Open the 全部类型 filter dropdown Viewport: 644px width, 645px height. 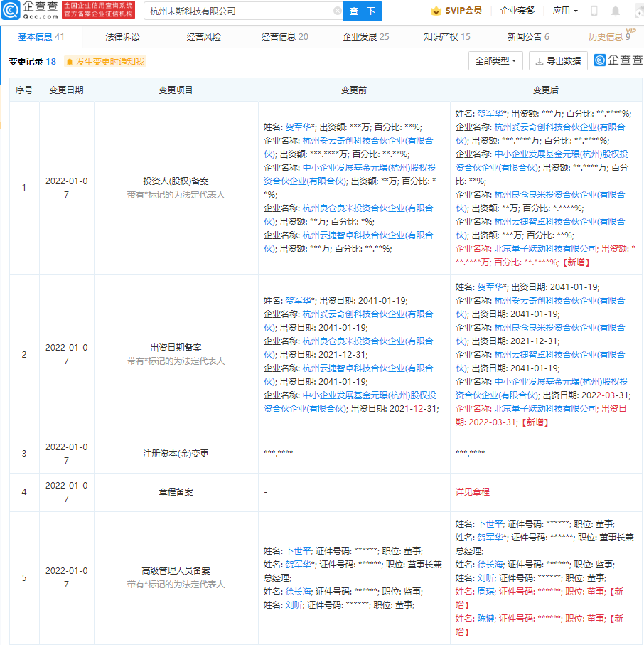(x=495, y=61)
